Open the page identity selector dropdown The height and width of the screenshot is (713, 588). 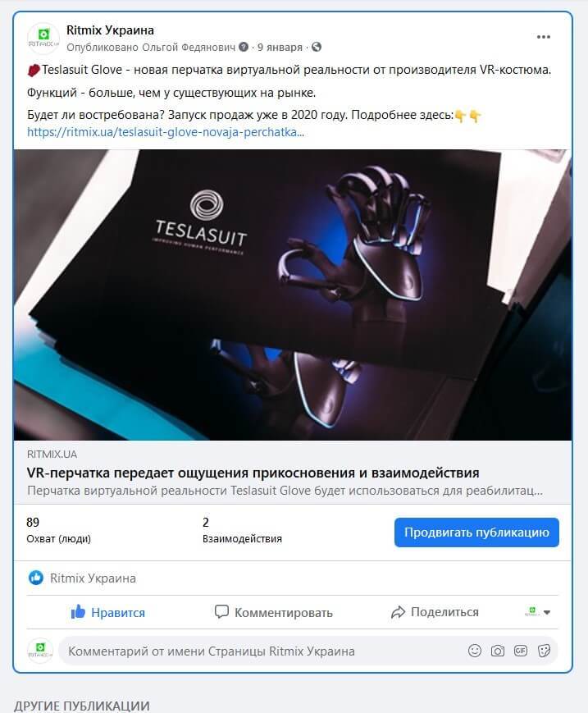[538, 611]
